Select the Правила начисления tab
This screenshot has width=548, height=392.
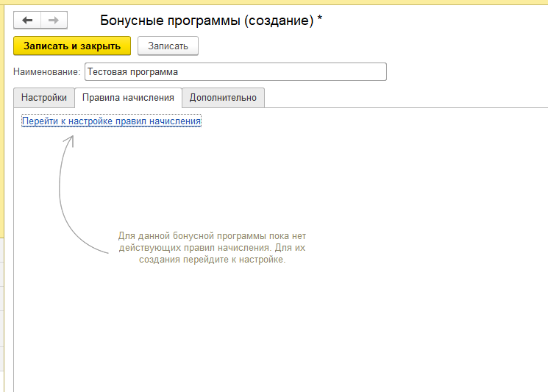[x=128, y=98]
